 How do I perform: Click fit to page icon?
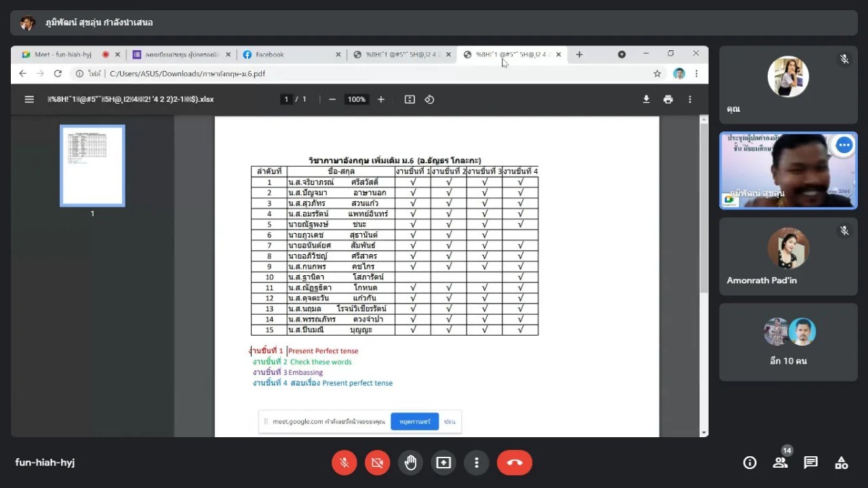click(x=410, y=99)
